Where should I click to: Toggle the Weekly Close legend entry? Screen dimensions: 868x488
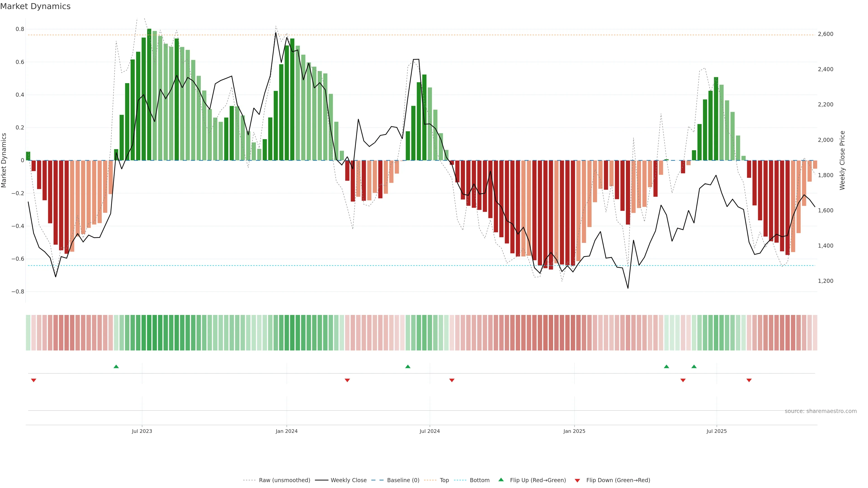point(348,480)
